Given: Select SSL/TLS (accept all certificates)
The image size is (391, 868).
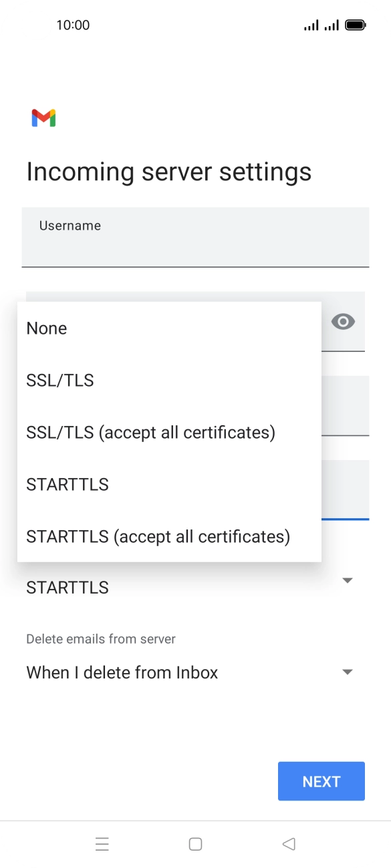Looking at the screenshot, I should click(169, 433).
